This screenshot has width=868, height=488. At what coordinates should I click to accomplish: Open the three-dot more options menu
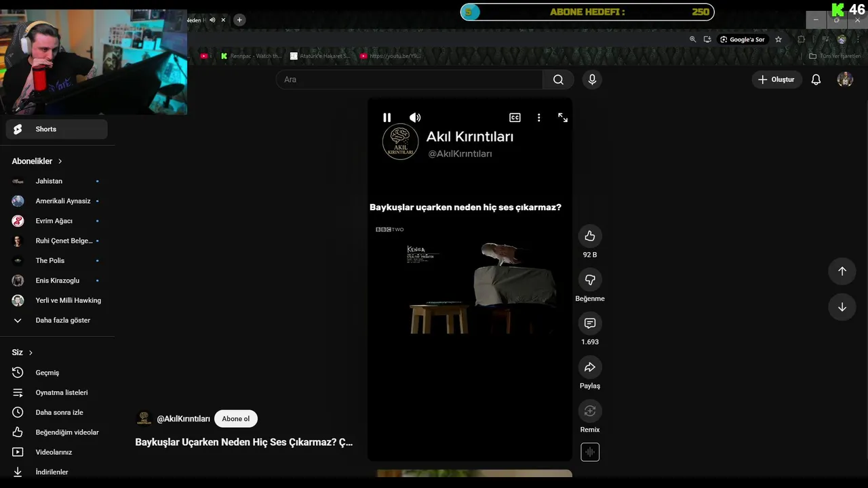click(x=538, y=117)
